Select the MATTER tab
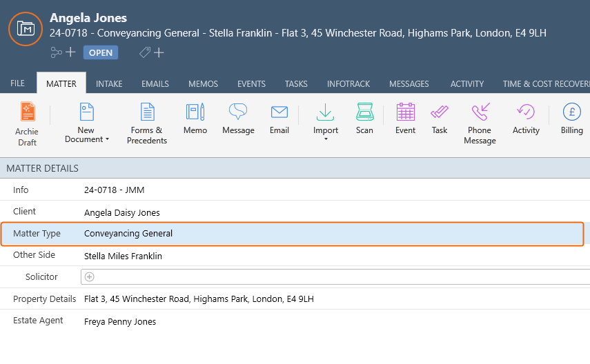Image resolution: width=590 pixels, height=364 pixels. pyautogui.click(x=61, y=83)
